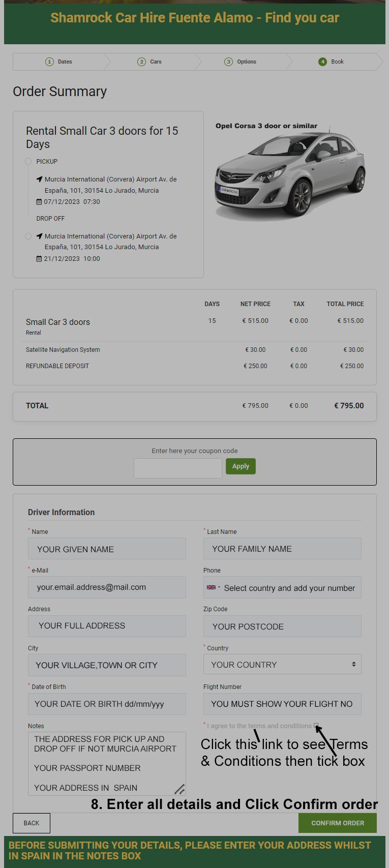Select the PICKUP radio circle

28,161
